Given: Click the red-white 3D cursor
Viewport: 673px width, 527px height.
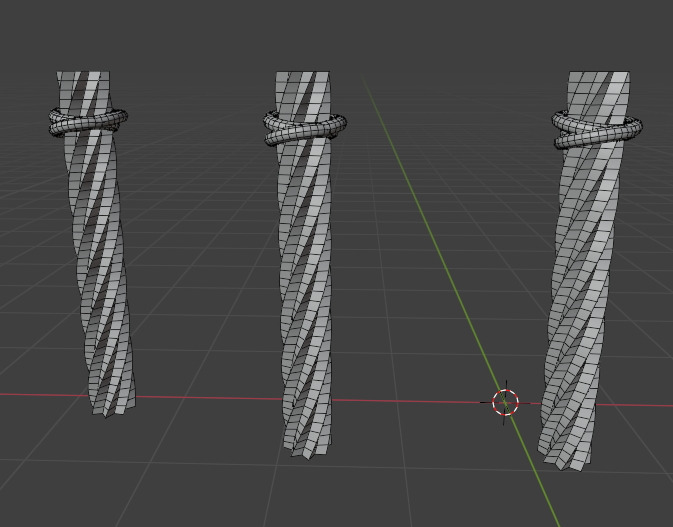Looking at the screenshot, I should [506, 403].
